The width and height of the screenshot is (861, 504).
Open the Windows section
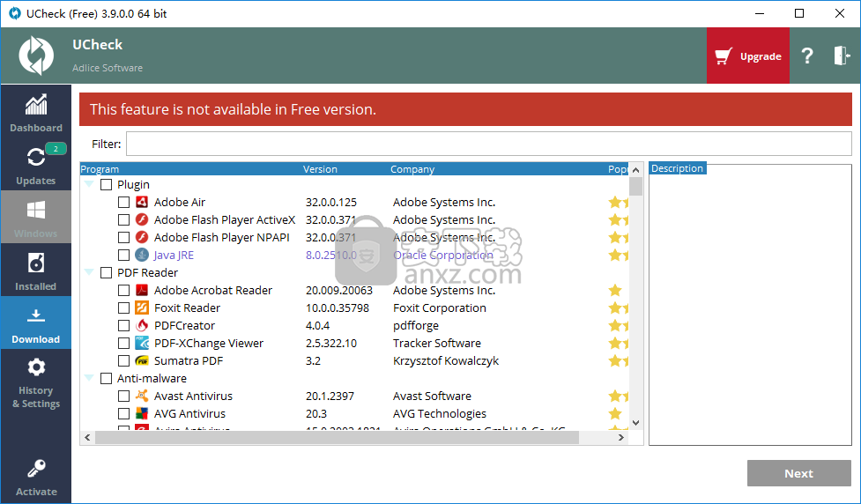(36, 217)
